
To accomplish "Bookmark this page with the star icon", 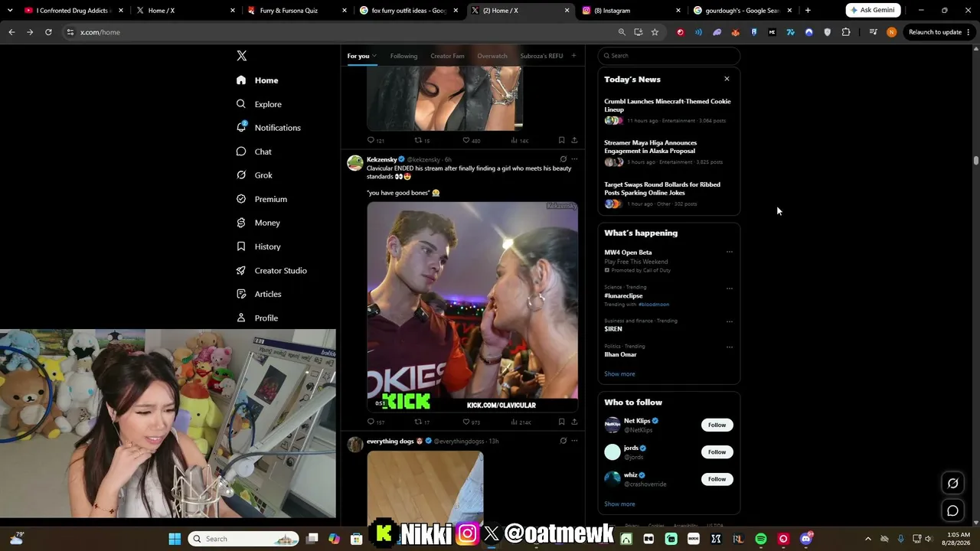I will tap(655, 32).
